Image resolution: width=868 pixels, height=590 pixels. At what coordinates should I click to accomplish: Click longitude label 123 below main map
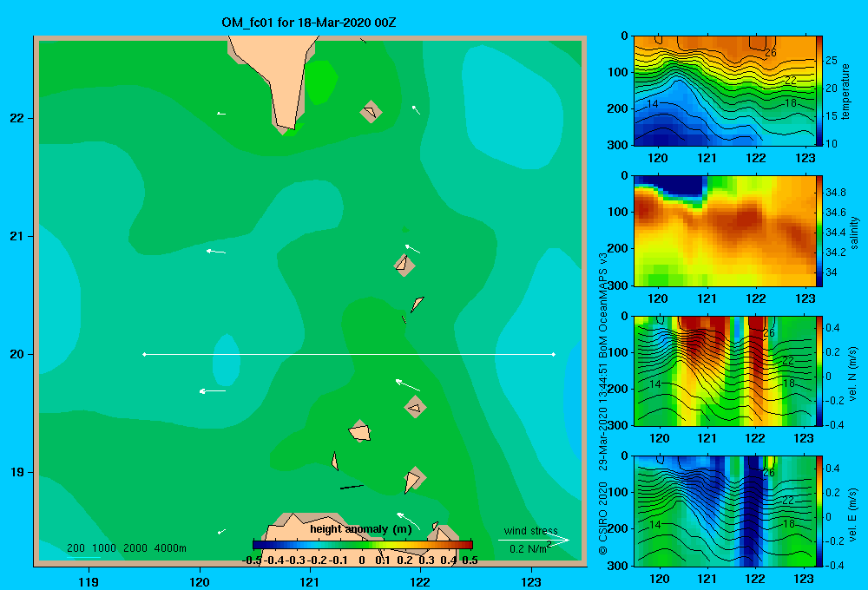pyautogui.click(x=531, y=581)
